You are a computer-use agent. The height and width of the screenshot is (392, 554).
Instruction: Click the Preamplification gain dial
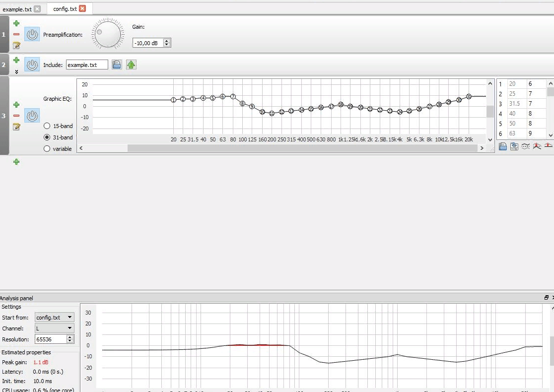[x=108, y=34]
